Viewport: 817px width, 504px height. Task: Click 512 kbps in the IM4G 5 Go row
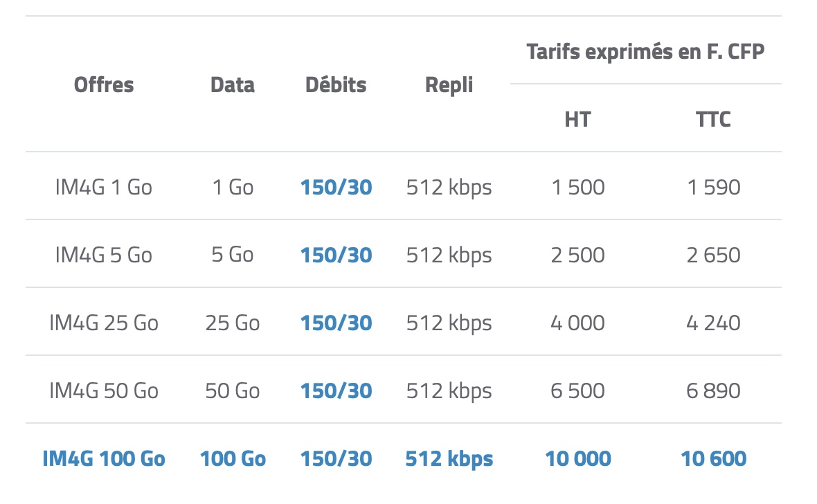coord(449,255)
